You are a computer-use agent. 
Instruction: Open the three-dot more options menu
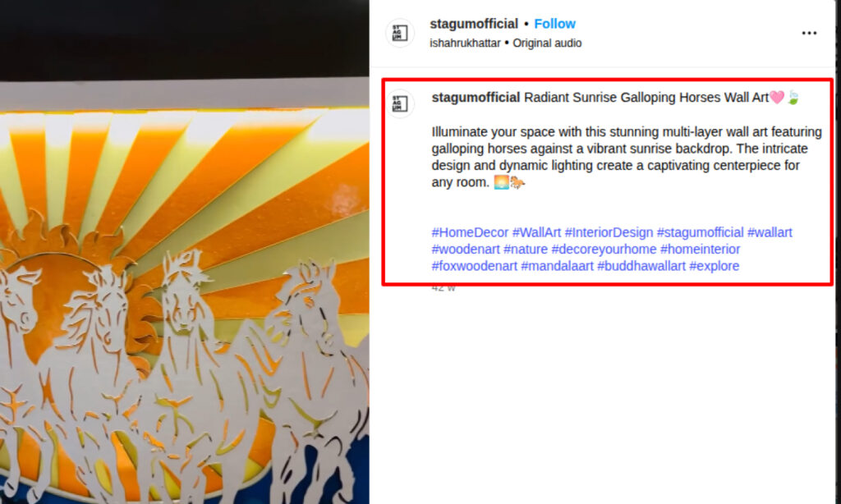(x=809, y=33)
